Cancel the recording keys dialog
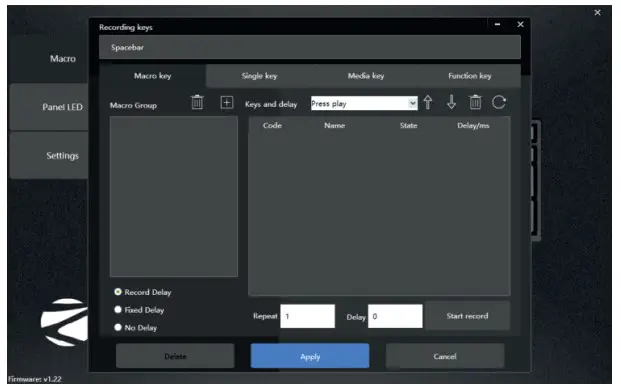Viewport: 621px width, 386px height. point(445,356)
